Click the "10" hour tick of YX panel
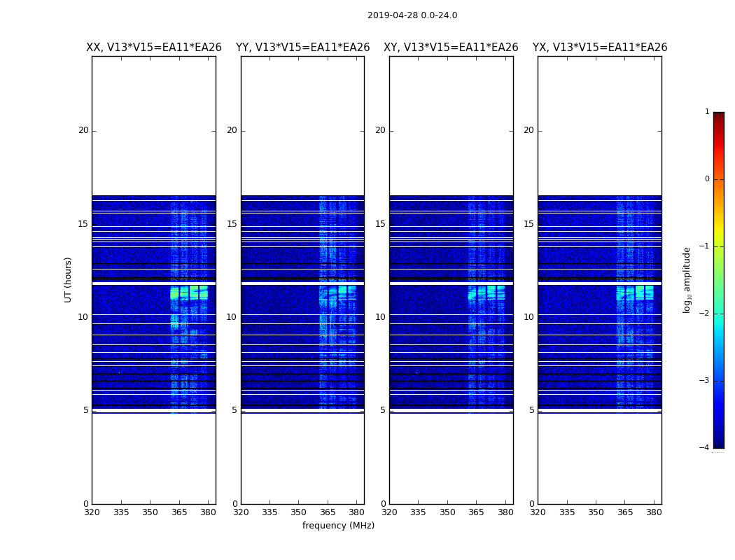Screen dimensions: 735x560 528,317
